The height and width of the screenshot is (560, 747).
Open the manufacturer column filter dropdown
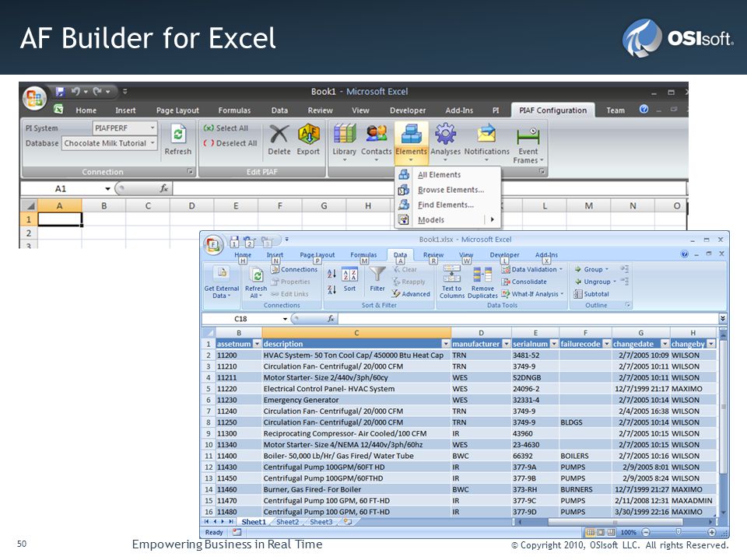point(506,344)
